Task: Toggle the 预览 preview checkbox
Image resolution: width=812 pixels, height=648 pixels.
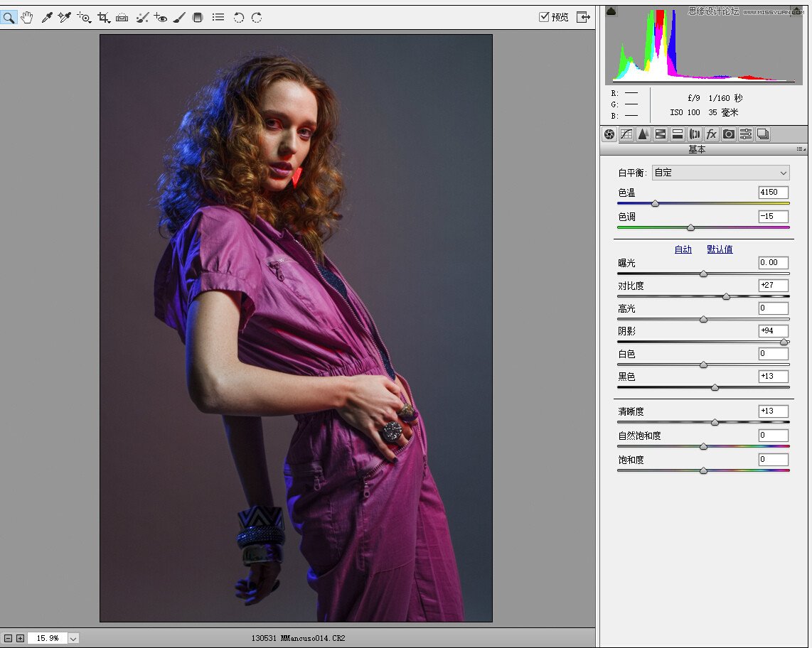Action: pos(544,17)
